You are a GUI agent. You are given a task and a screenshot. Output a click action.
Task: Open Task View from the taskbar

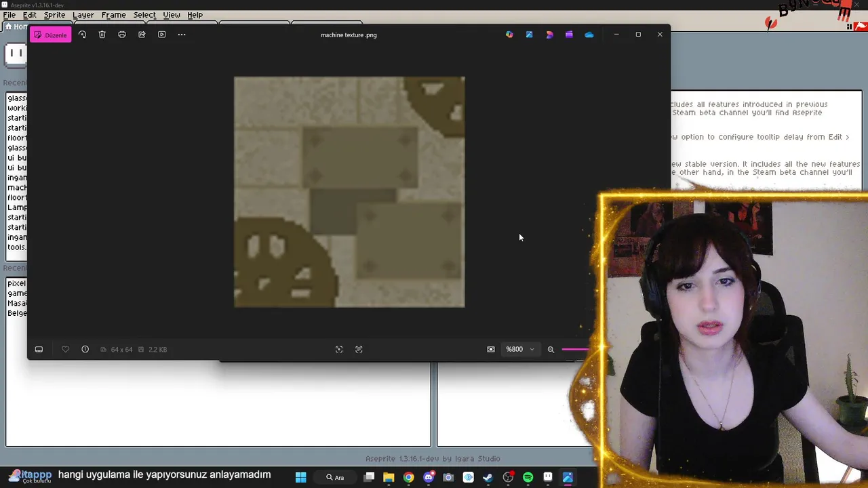[369, 477]
